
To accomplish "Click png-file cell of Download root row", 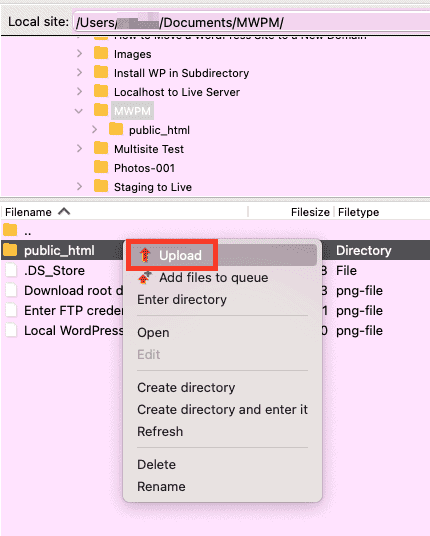I will coord(359,291).
